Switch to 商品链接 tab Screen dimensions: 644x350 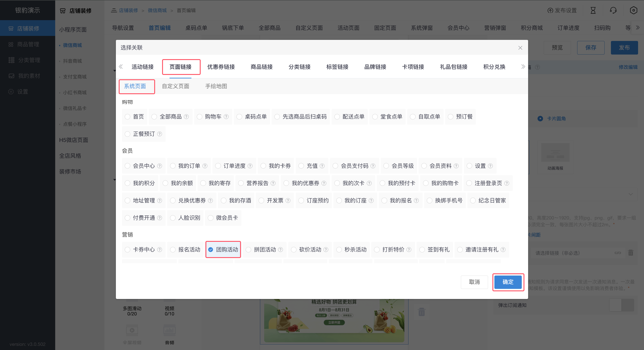(x=262, y=67)
